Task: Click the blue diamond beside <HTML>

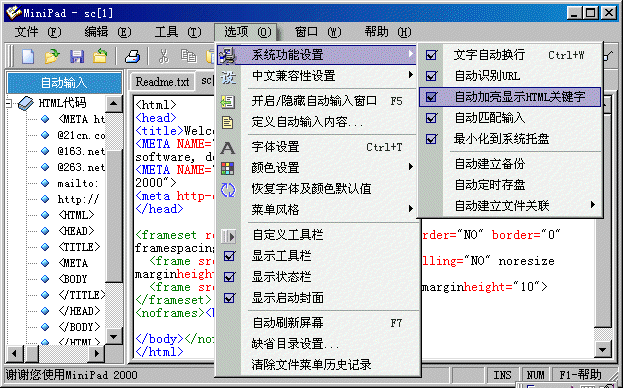Action: point(45,215)
